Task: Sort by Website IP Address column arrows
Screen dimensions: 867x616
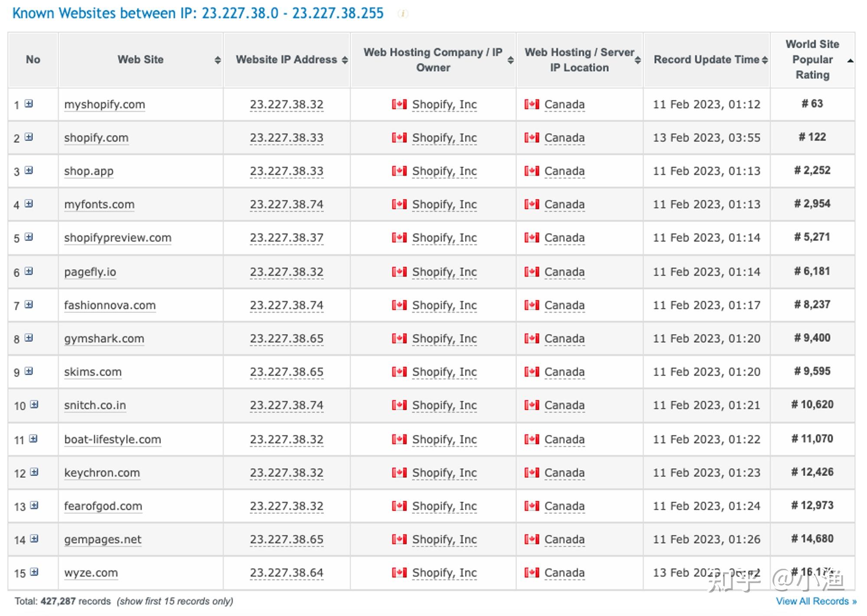Action: click(x=345, y=60)
